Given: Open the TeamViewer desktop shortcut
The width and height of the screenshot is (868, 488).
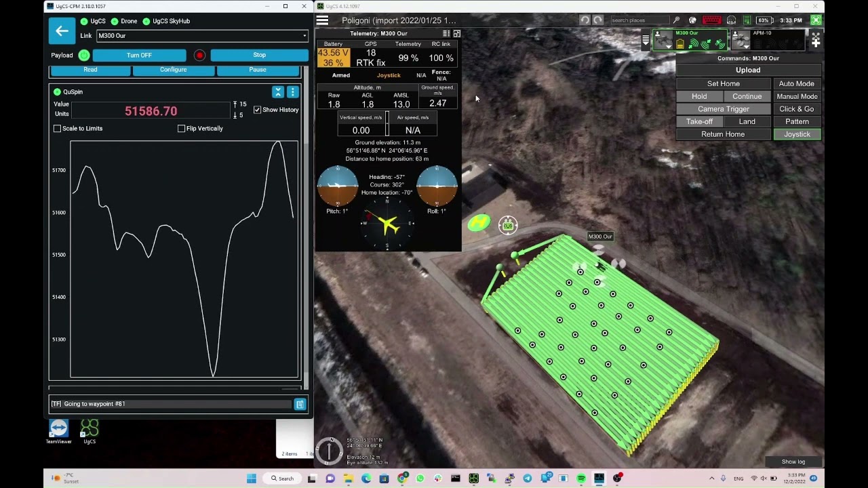Looking at the screenshot, I should click(x=58, y=432).
